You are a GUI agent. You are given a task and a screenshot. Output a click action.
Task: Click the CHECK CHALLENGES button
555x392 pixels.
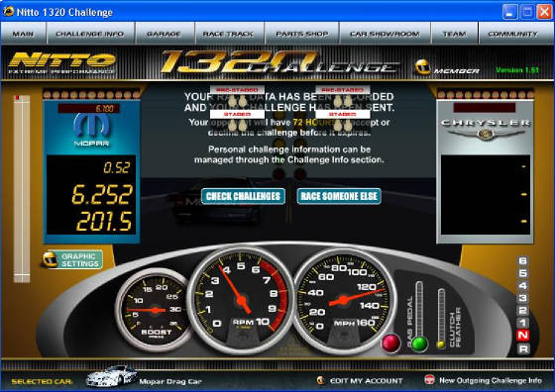(x=243, y=196)
